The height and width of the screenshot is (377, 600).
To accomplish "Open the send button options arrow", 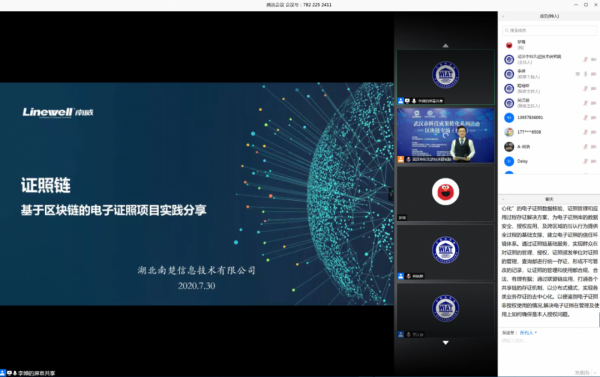I will 595,372.
